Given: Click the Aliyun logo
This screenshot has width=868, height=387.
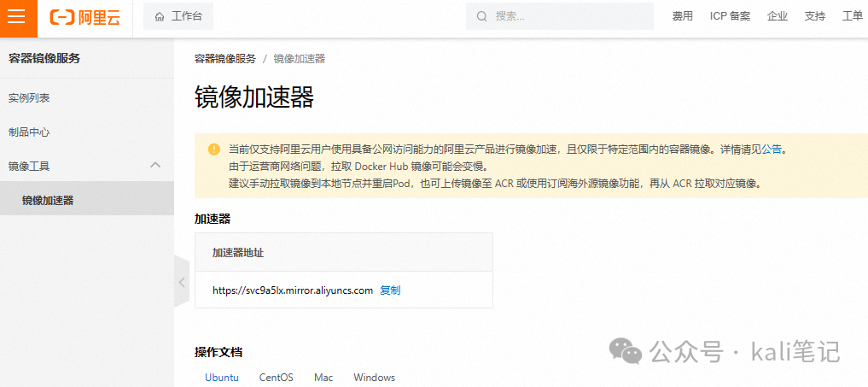Looking at the screenshot, I should pyautogui.click(x=84, y=17).
